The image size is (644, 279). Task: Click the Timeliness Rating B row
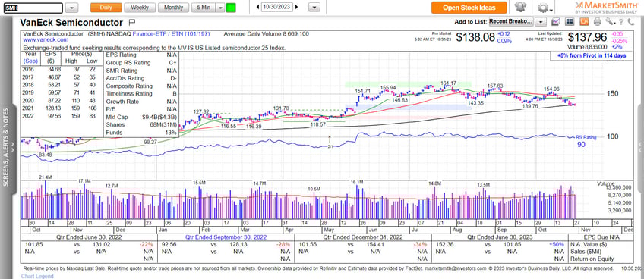pyautogui.click(x=141, y=94)
